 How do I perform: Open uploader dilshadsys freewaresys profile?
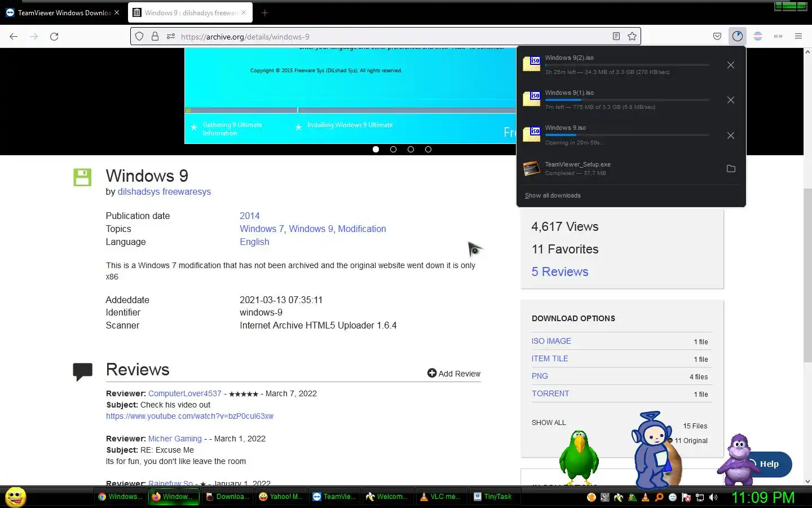[164, 192]
